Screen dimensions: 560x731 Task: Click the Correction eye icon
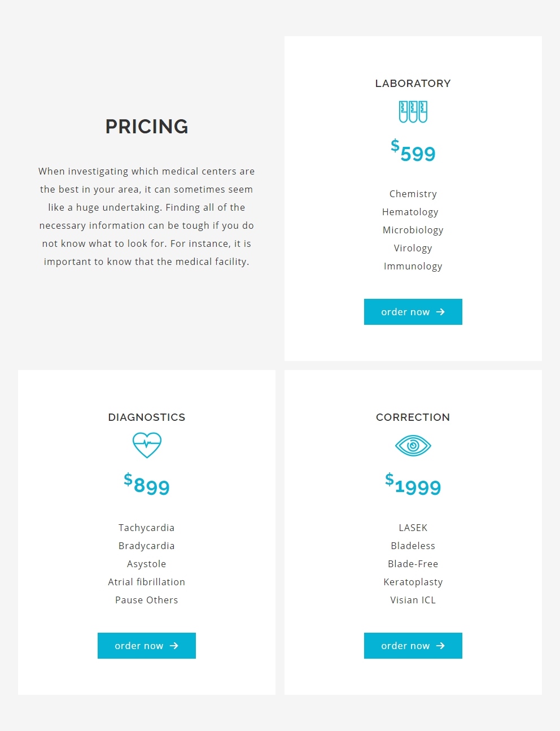click(x=413, y=446)
